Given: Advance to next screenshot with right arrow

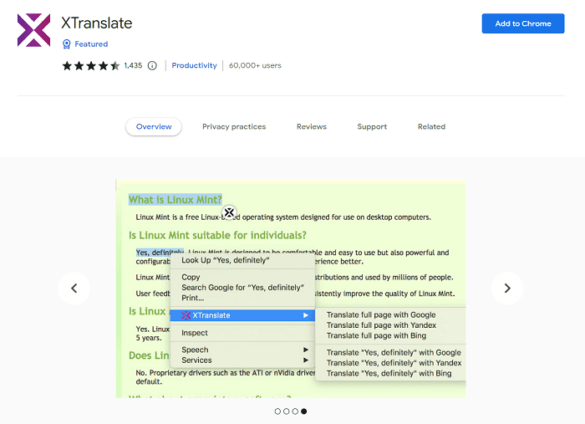Looking at the screenshot, I should coord(507,288).
